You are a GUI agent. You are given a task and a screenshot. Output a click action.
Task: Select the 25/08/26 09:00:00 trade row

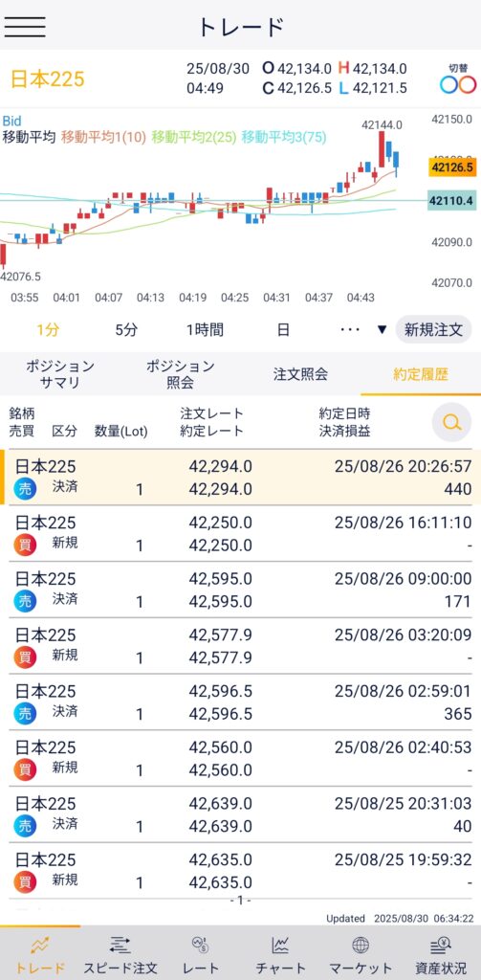[241, 590]
